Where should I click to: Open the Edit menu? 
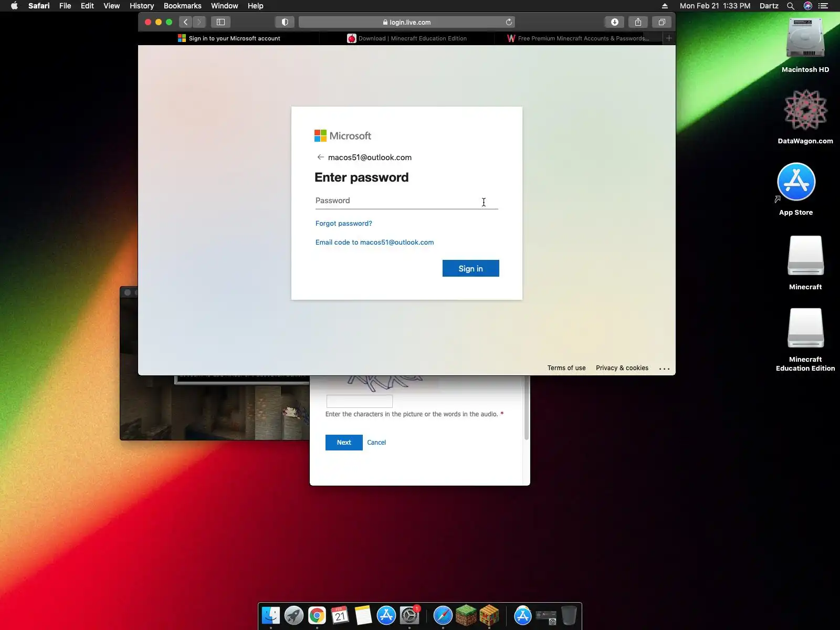click(x=87, y=6)
